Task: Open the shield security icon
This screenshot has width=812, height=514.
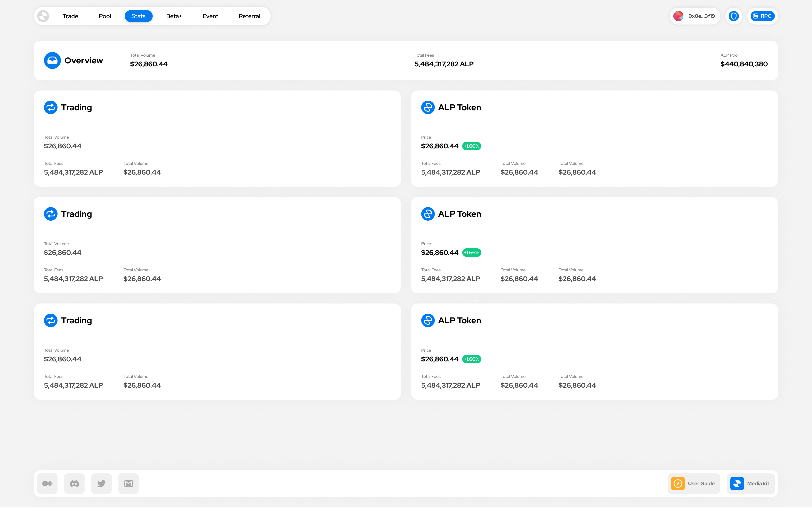Action: [x=734, y=16]
